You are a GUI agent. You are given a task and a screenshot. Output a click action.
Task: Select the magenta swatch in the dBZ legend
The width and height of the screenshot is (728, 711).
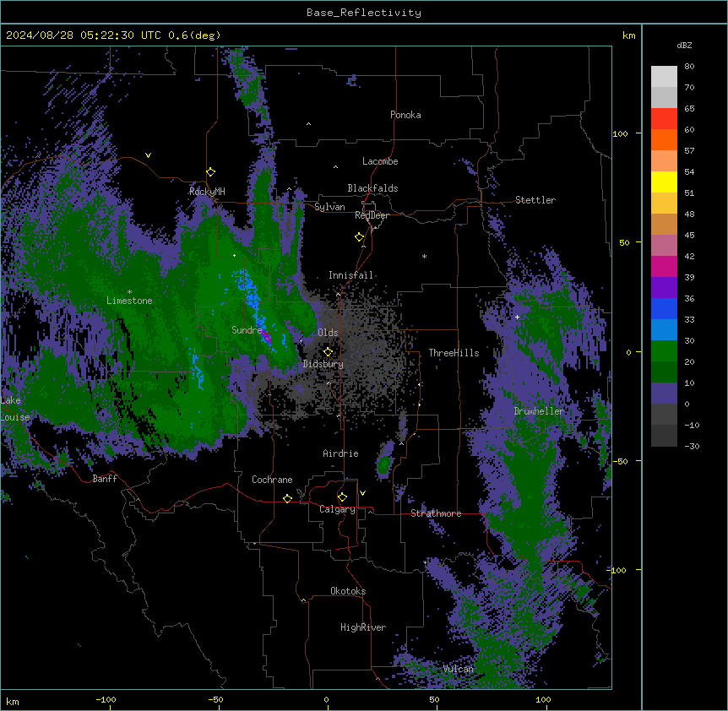point(664,266)
